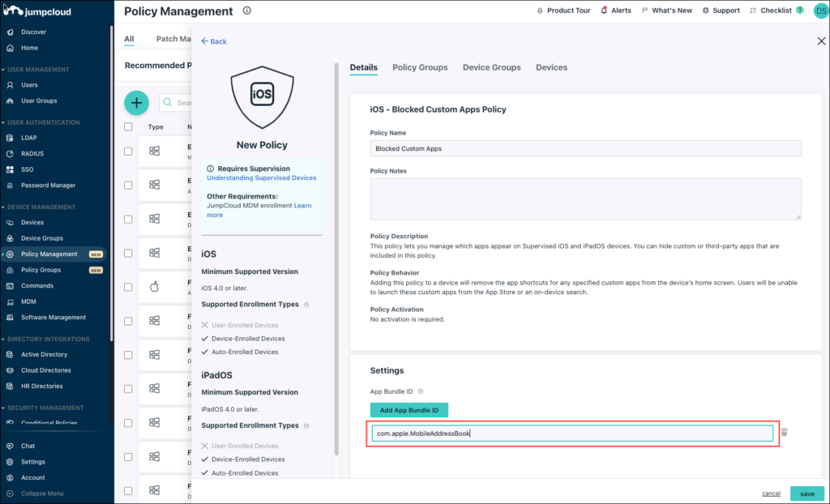Toggle select-all checkbox in Type header
The image size is (830, 504).
pos(128,127)
